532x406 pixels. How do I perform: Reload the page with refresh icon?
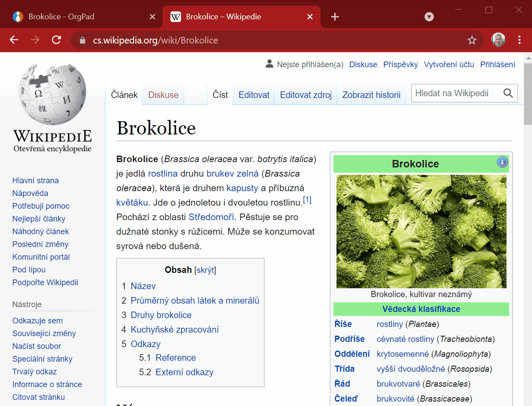click(56, 40)
